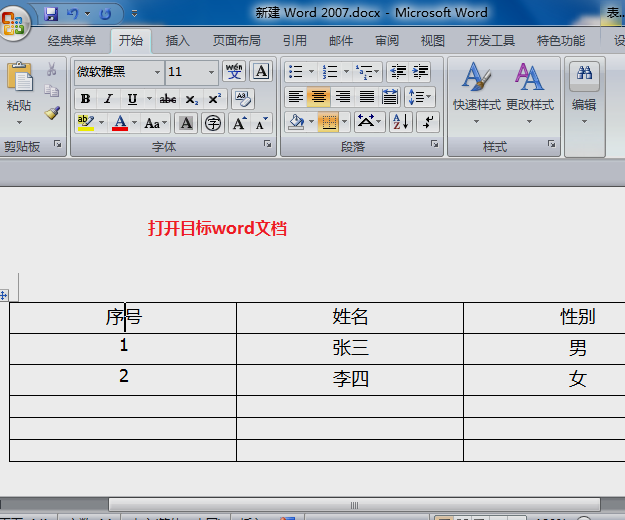
Task: Align text right
Action: tap(342, 97)
